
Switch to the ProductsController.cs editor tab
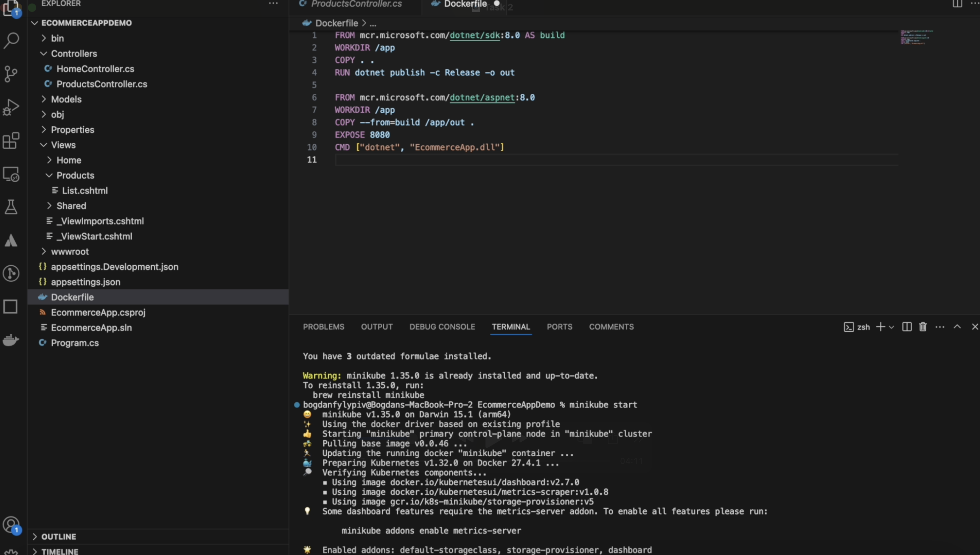356,4
